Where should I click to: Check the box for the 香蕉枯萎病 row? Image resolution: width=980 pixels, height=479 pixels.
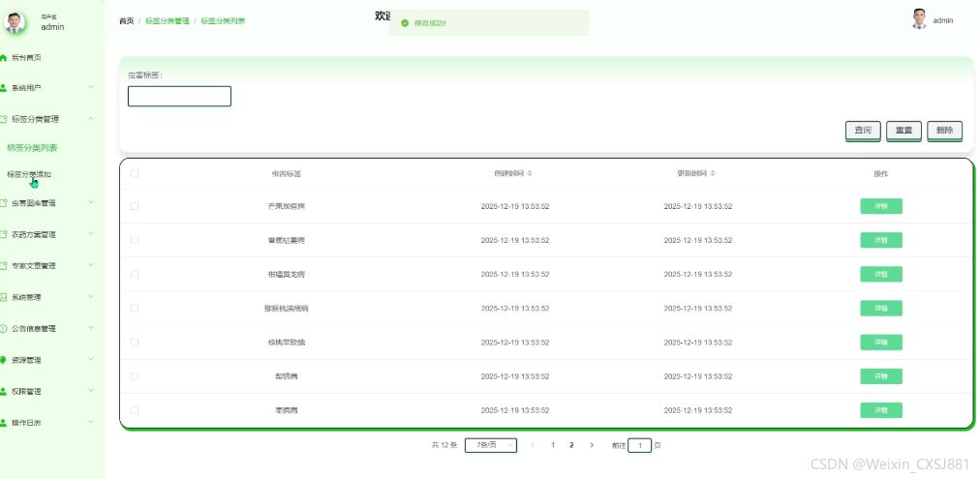[135, 240]
